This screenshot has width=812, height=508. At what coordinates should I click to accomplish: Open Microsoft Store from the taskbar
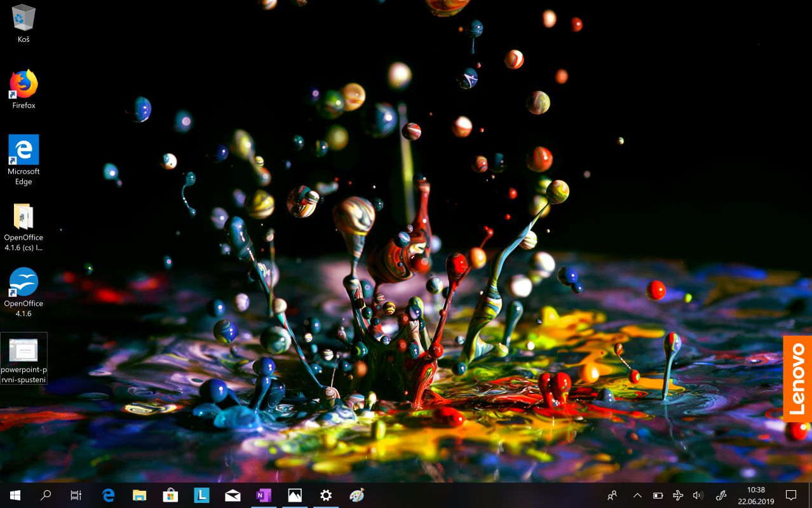coord(170,495)
